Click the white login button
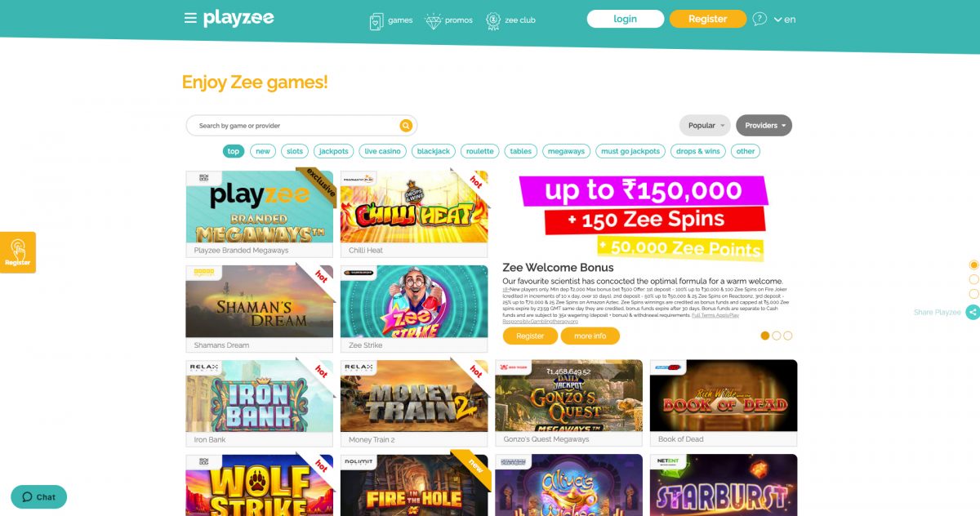980x516 pixels. (626, 19)
